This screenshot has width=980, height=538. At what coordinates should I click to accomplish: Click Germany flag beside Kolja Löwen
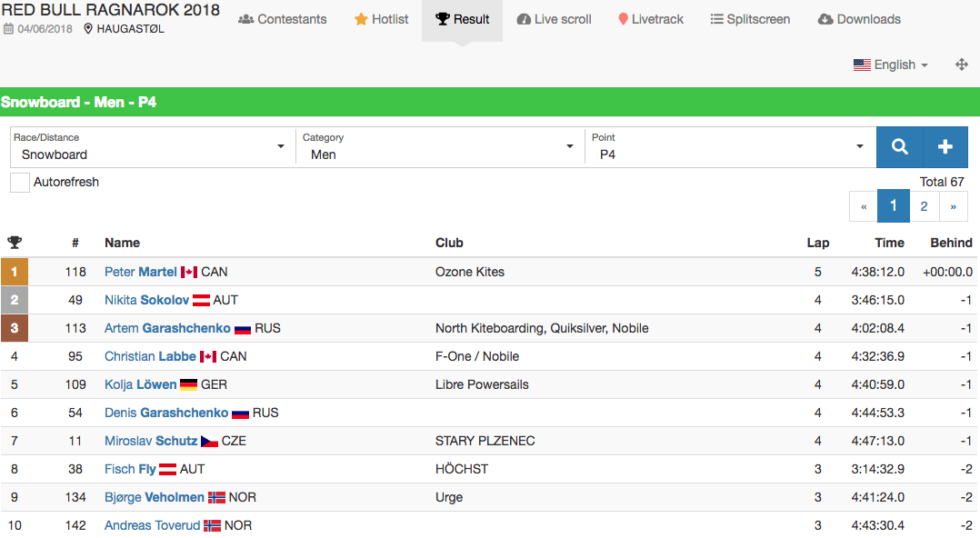click(x=189, y=385)
